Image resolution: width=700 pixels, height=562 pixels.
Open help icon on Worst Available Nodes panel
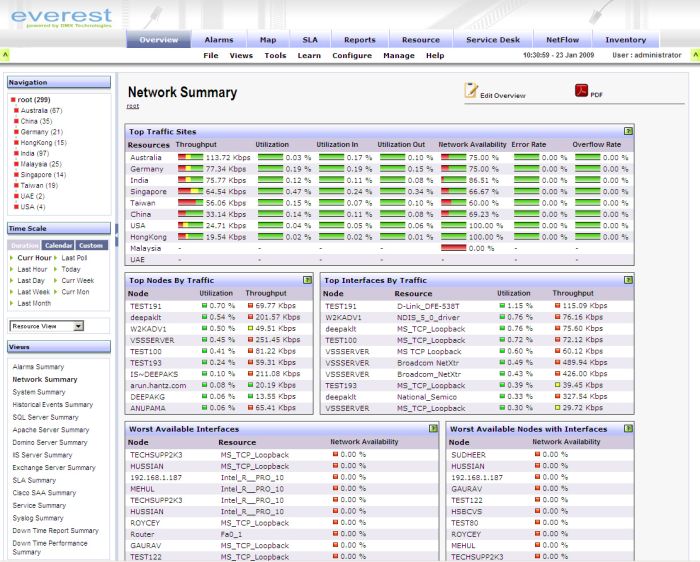pyautogui.click(x=628, y=429)
